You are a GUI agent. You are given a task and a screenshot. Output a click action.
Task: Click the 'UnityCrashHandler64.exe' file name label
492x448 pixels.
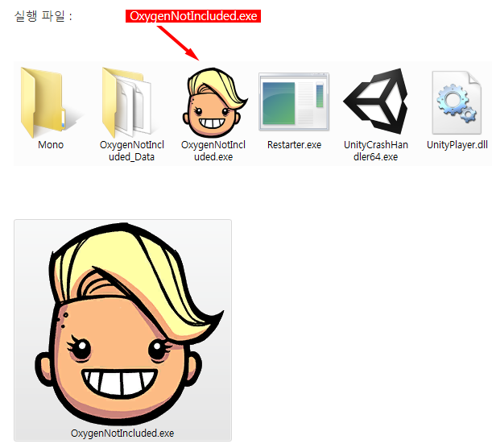pos(376,151)
